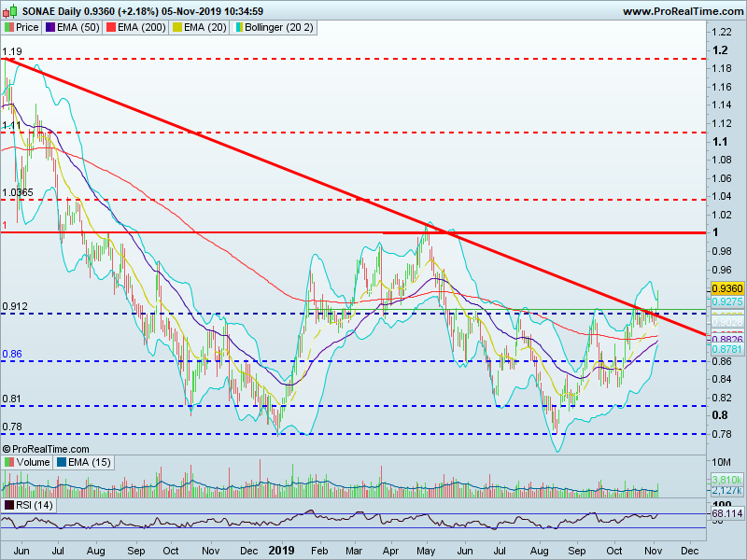Image resolution: width=747 pixels, height=560 pixels.
Task: Click the 0.96 price axis label
Action: (721, 270)
